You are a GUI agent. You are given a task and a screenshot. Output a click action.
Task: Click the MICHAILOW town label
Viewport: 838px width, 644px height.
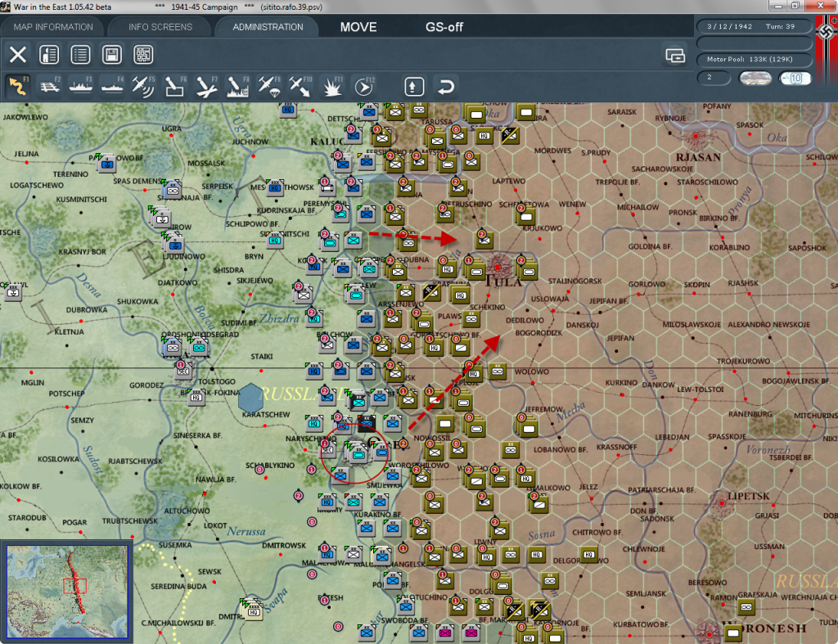point(638,207)
